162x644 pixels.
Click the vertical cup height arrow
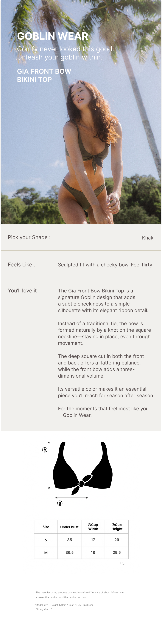pyautogui.click(x=49, y=465)
